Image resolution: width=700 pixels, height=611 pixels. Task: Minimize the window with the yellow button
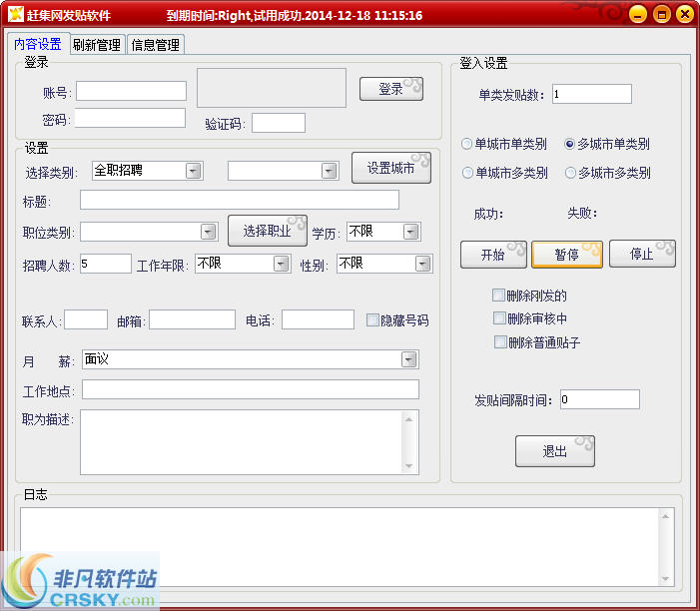coord(638,14)
